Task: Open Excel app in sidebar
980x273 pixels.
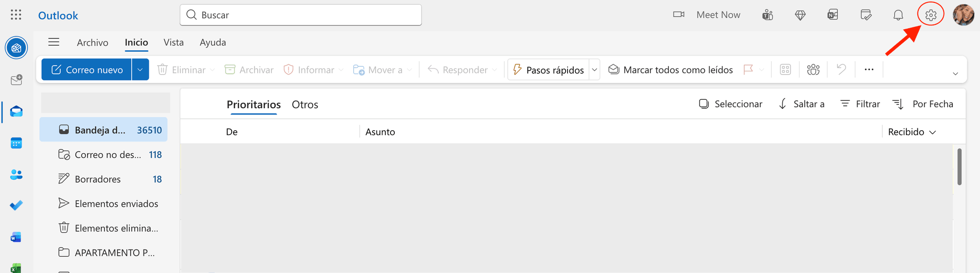Action: coord(16,267)
